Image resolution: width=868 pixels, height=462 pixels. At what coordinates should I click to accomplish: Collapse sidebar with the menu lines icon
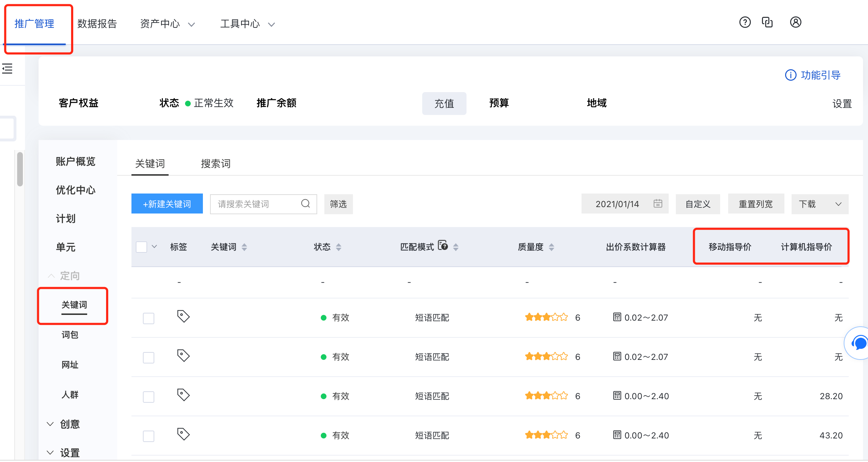[7, 69]
